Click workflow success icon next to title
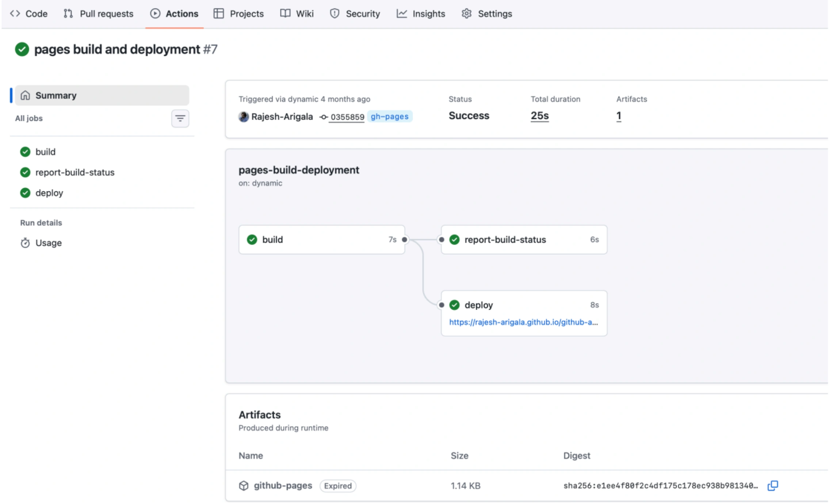 click(x=22, y=49)
